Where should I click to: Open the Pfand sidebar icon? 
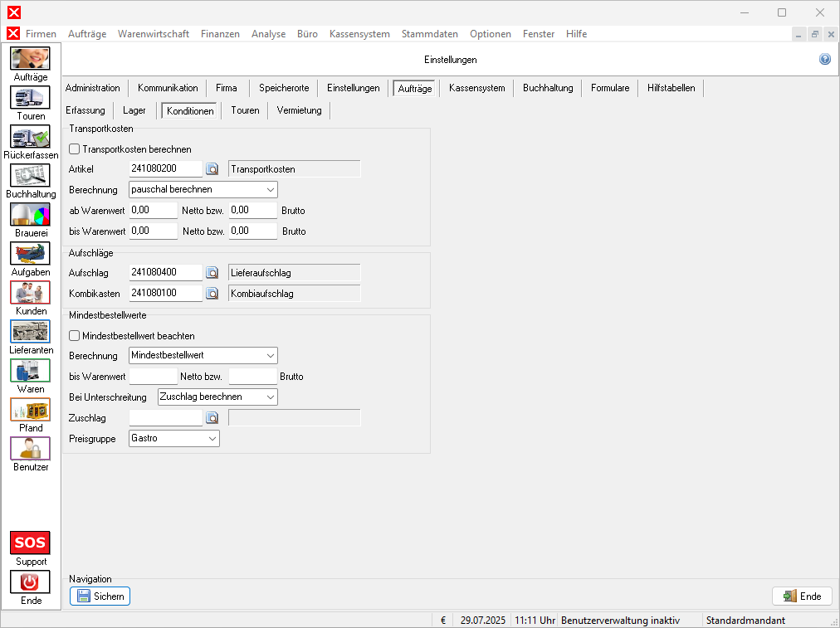point(30,410)
